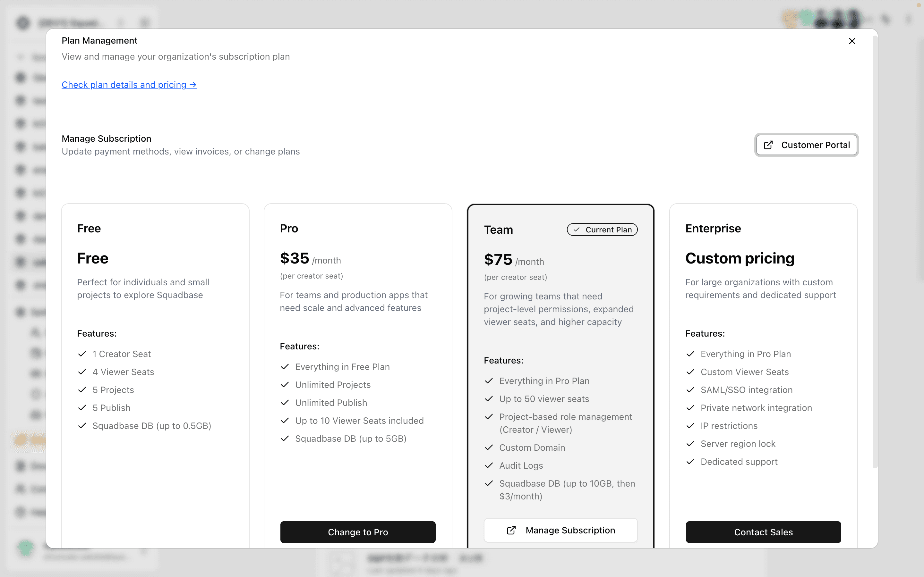Click the checkmark beside "Dedicated support"
The image size is (924, 577).
(x=690, y=461)
